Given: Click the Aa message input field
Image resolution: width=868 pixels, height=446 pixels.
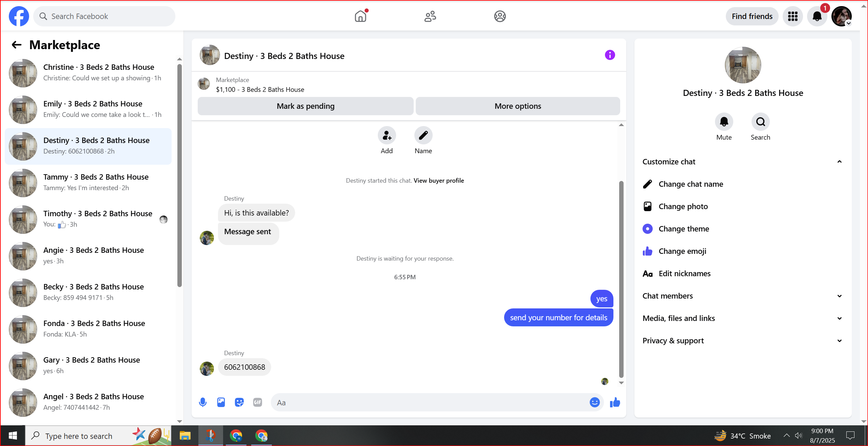Looking at the screenshot, I should point(430,402).
